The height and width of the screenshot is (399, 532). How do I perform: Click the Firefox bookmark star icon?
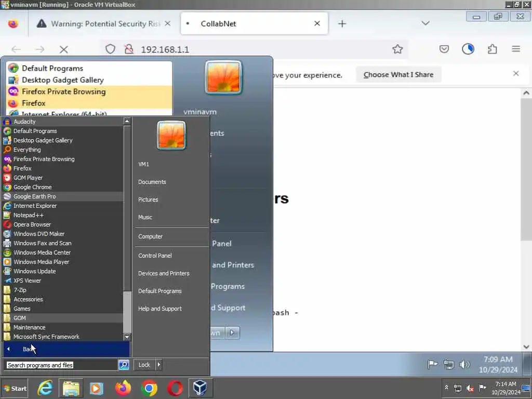397,49
